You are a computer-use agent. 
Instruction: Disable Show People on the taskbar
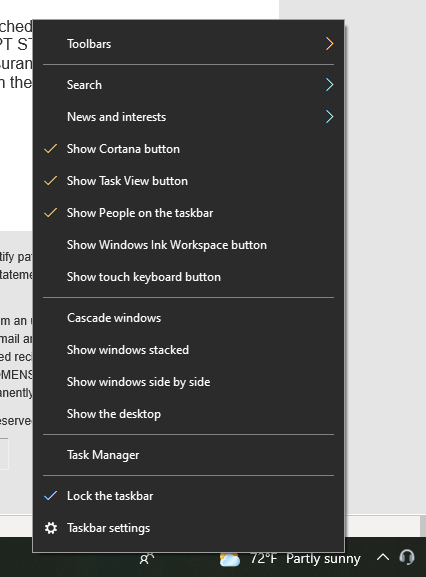[188, 213]
